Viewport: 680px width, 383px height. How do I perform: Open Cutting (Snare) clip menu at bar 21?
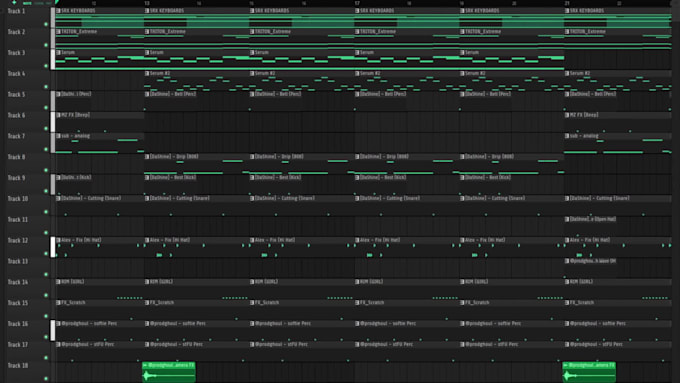pos(567,198)
